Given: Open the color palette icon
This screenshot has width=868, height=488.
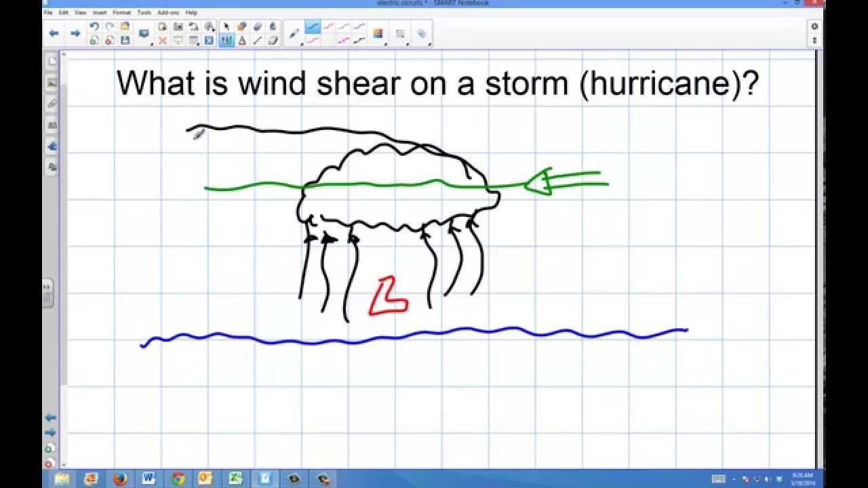Looking at the screenshot, I should click(378, 33).
